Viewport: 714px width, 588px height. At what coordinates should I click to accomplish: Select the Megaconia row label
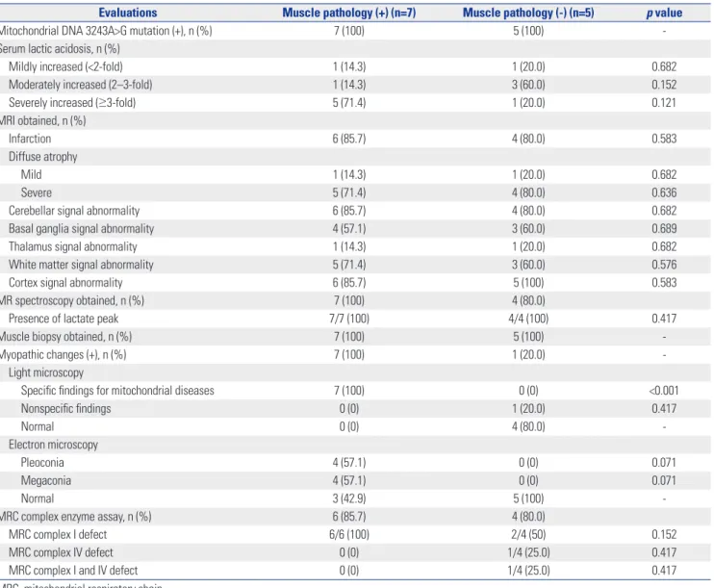46,480
